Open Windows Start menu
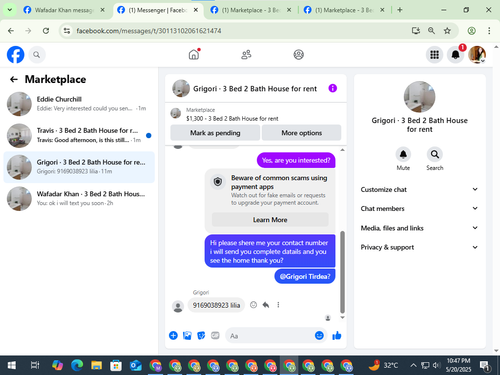This screenshot has width=500, height=375. pos(12,365)
